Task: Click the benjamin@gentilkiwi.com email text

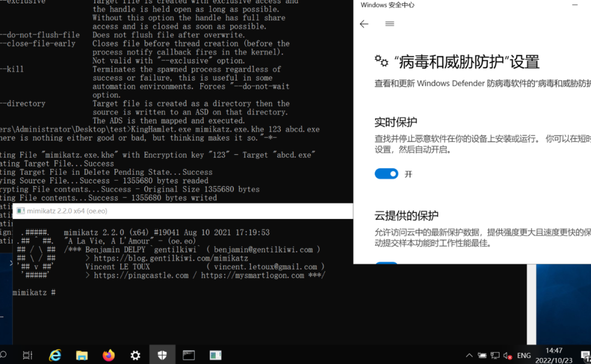Action: coord(263,250)
